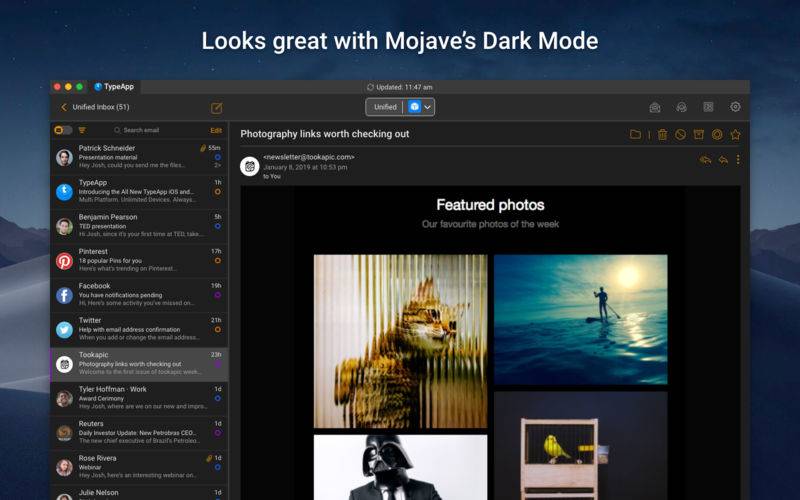This screenshot has height=500, width=800.
Task: Click the attachment paperclip on Rose Rivera's email
Action: point(209,458)
